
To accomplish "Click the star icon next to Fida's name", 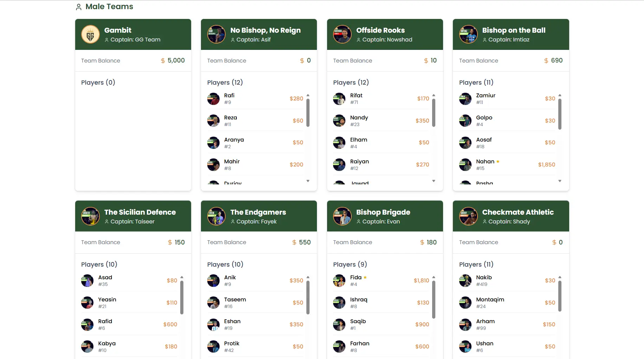I will point(365,277).
